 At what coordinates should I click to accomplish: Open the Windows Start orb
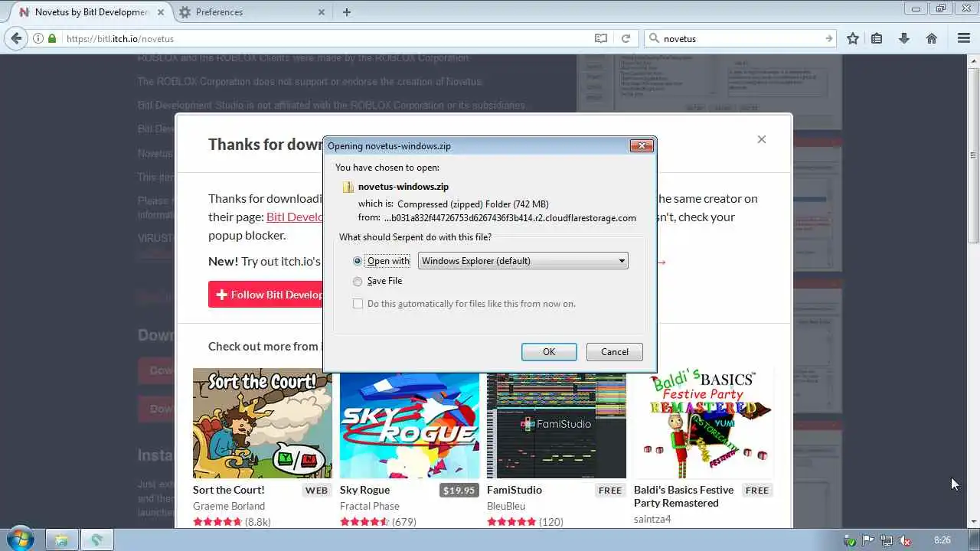pyautogui.click(x=21, y=539)
